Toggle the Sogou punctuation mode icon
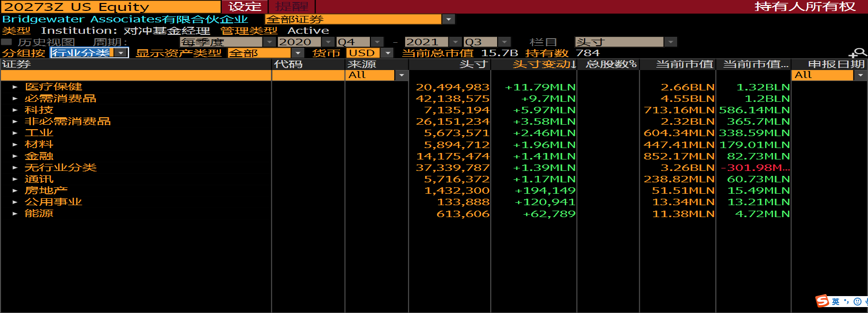 [x=847, y=302]
